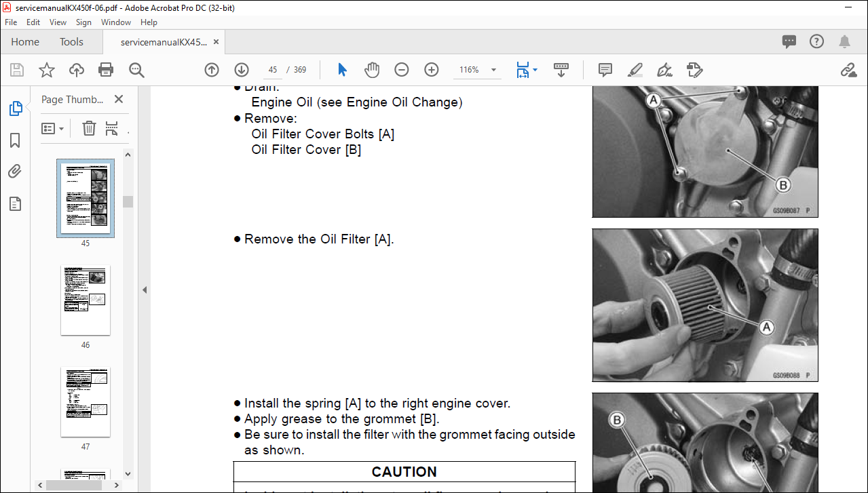
Task: Open the Edit menu
Action: click(33, 22)
